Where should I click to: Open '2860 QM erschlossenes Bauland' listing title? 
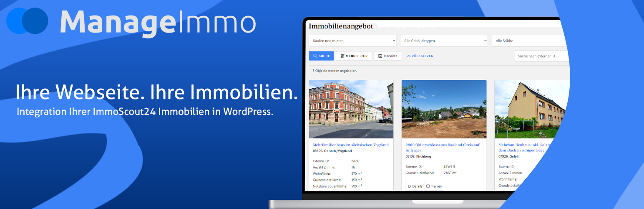pyautogui.click(x=443, y=148)
